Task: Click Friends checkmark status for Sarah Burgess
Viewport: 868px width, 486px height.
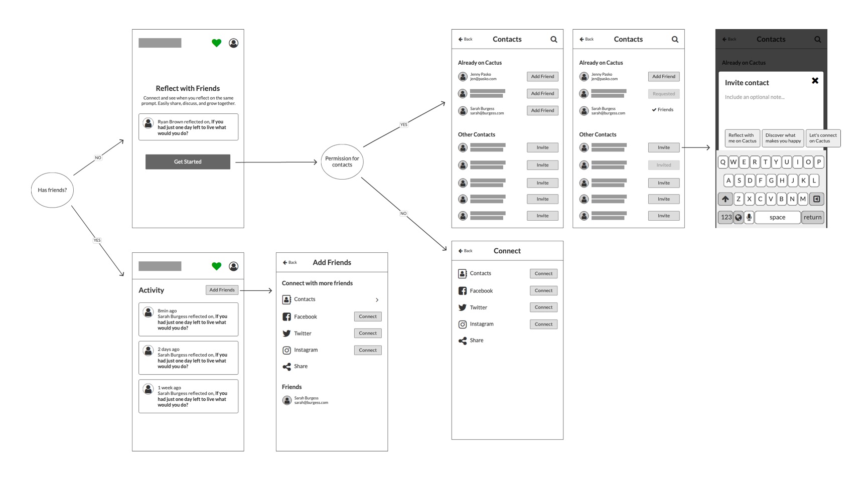Action: pyautogui.click(x=662, y=109)
